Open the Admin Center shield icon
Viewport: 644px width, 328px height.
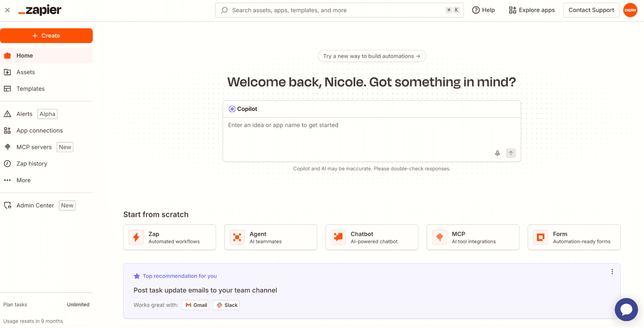point(7,205)
